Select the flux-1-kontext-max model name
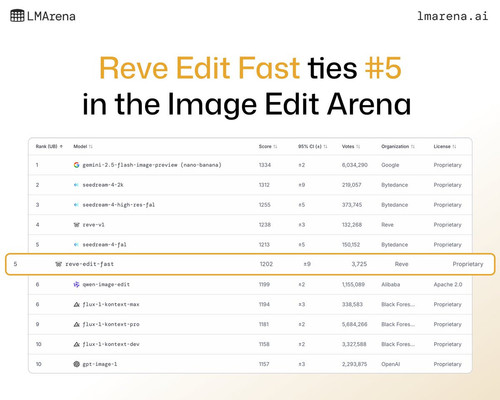The height and width of the screenshot is (400, 500). coord(111,304)
